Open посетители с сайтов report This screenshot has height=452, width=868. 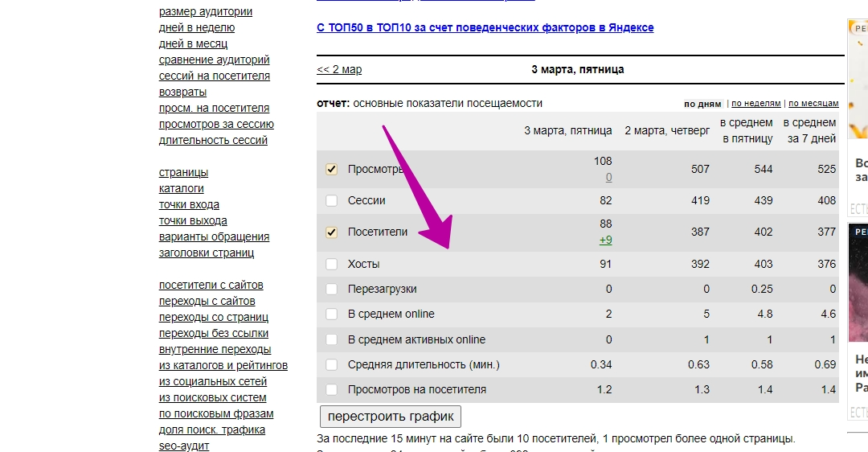(x=211, y=285)
